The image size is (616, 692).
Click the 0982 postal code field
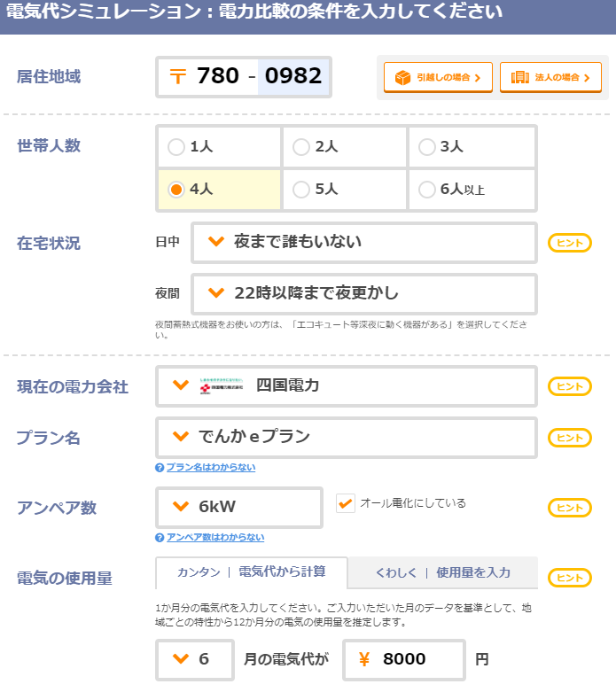(x=293, y=76)
